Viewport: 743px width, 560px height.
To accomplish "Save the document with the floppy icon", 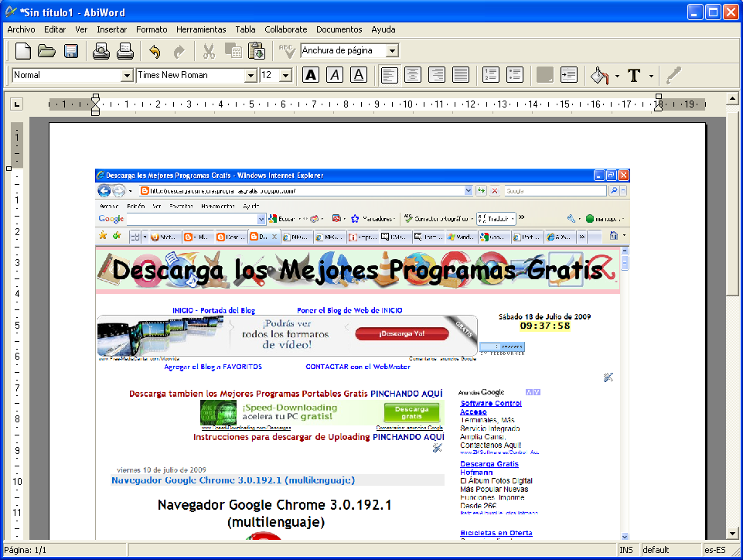I will [x=71, y=51].
